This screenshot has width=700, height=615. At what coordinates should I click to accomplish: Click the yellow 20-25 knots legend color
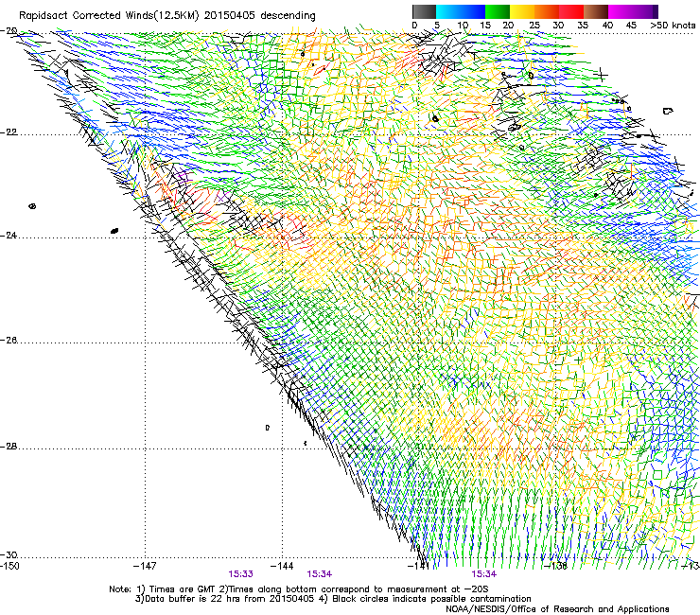(522, 11)
